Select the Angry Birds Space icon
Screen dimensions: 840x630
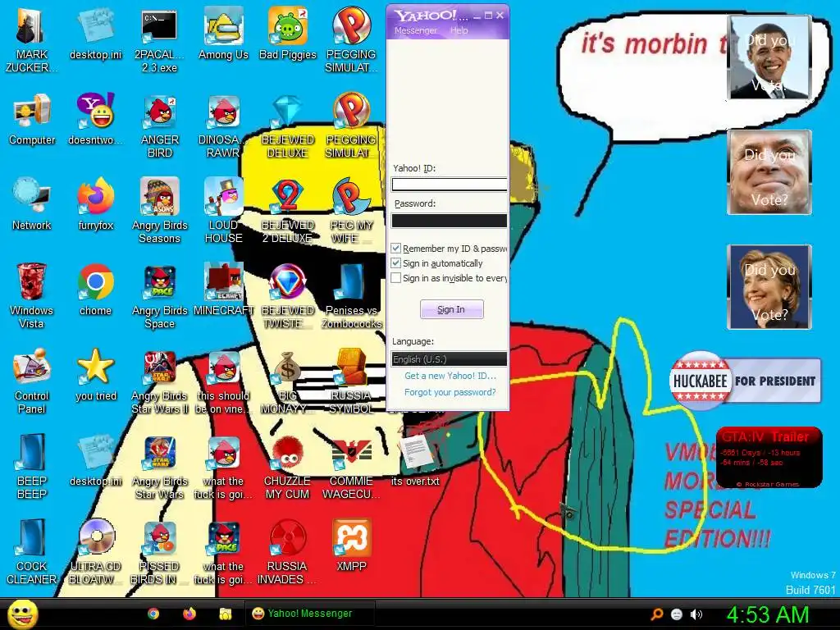160,295
